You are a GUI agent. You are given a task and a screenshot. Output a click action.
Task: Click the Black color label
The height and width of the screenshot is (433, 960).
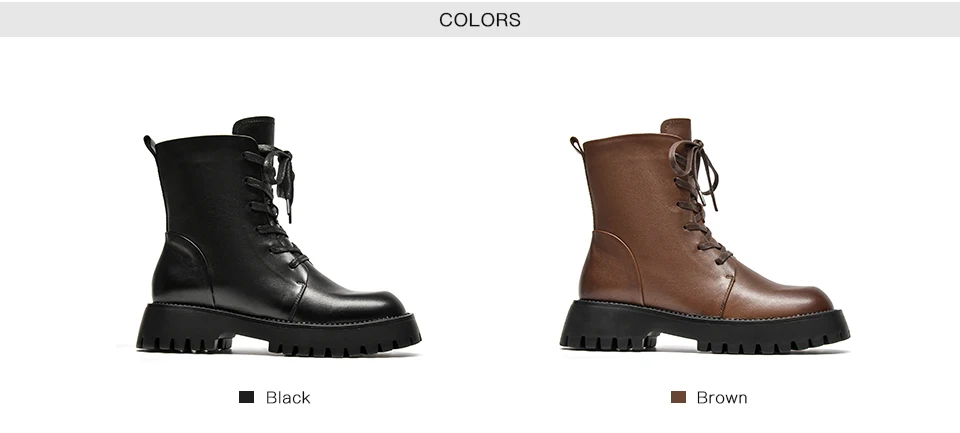pyautogui.click(x=288, y=397)
